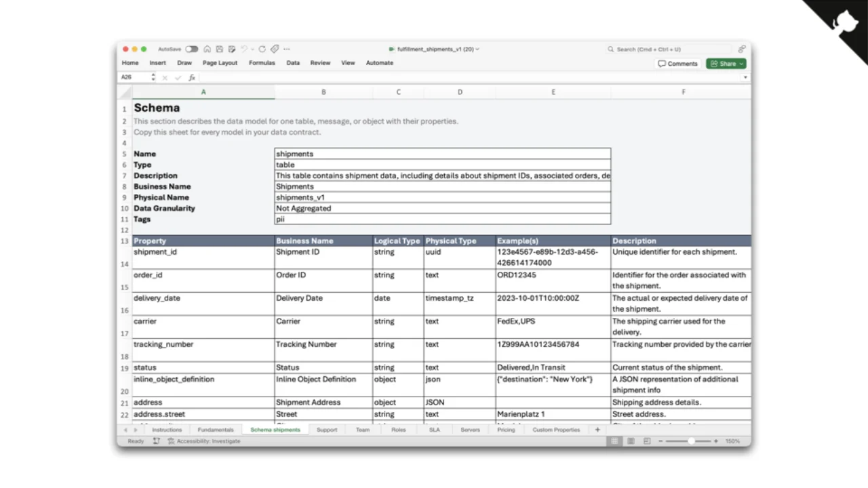Select the Schema shipments sheet tab

pyautogui.click(x=275, y=430)
